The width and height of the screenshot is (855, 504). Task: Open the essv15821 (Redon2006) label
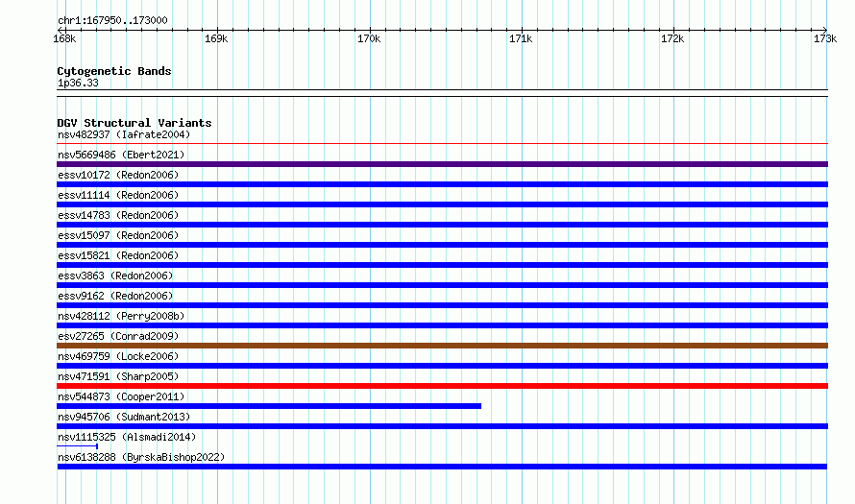pos(118,255)
